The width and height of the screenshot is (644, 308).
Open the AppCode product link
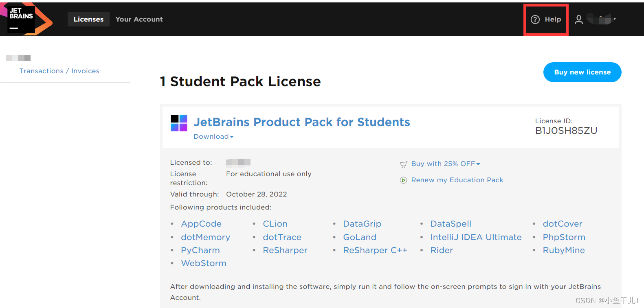tap(201, 224)
